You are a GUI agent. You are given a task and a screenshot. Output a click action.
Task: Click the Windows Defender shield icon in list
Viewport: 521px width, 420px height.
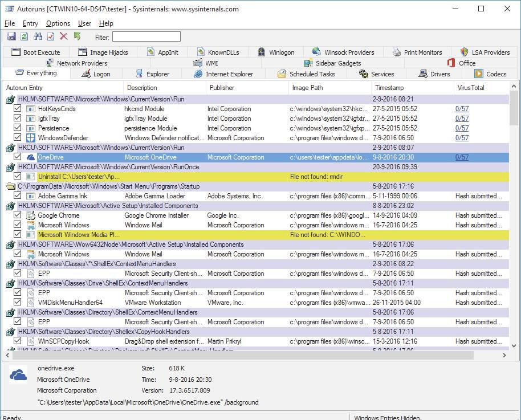(x=30, y=138)
